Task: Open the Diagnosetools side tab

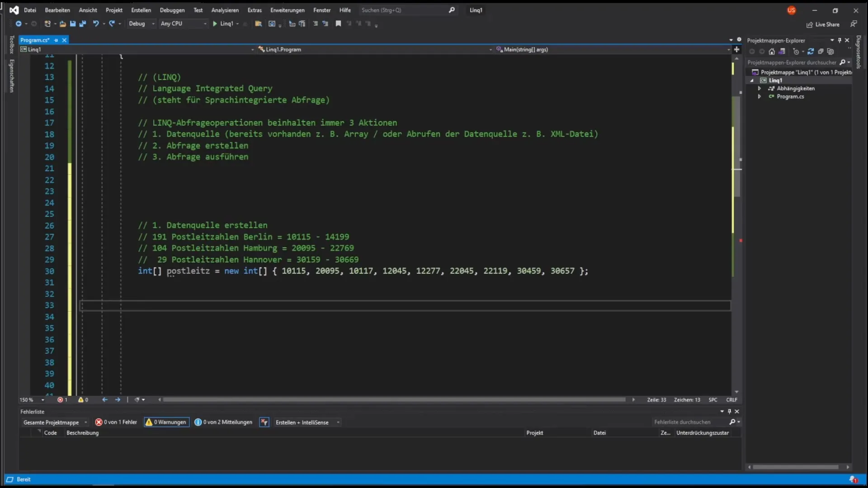Action: [x=858, y=52]
